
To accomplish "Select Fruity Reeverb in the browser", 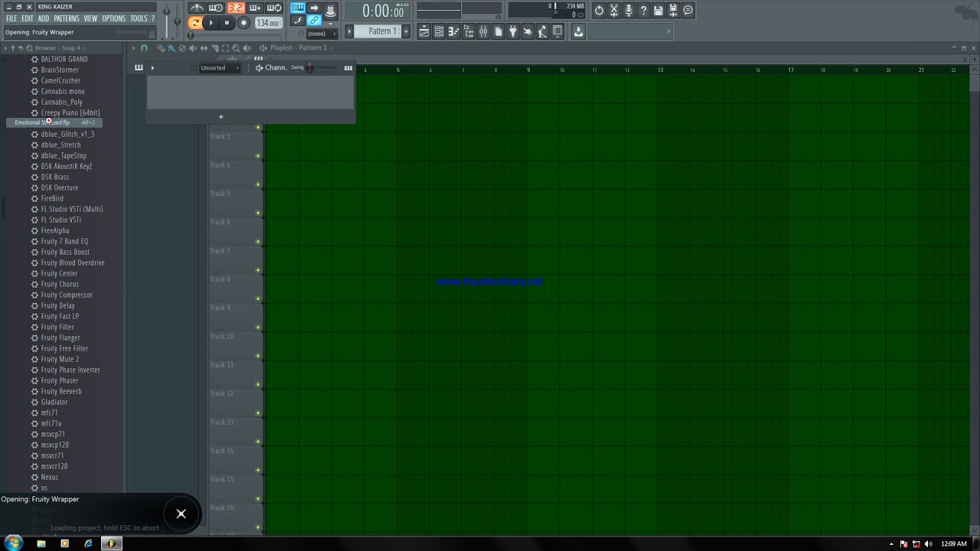I will 61,391.
